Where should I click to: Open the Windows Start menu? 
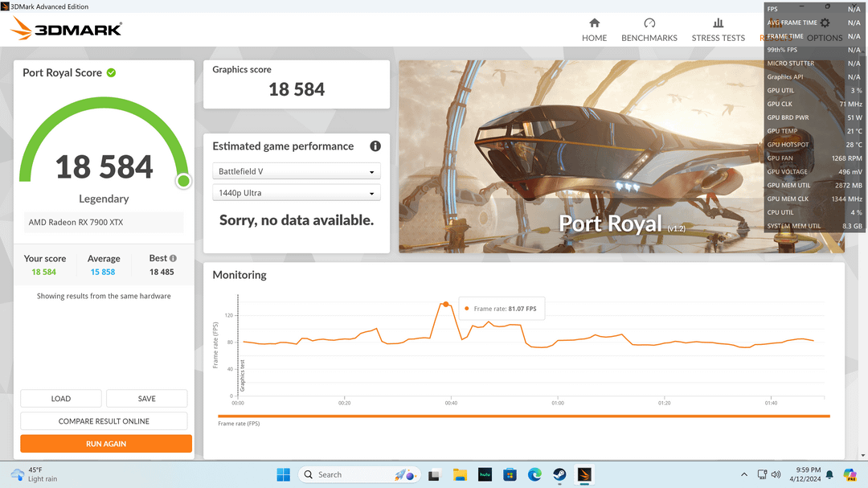(284, 474)
